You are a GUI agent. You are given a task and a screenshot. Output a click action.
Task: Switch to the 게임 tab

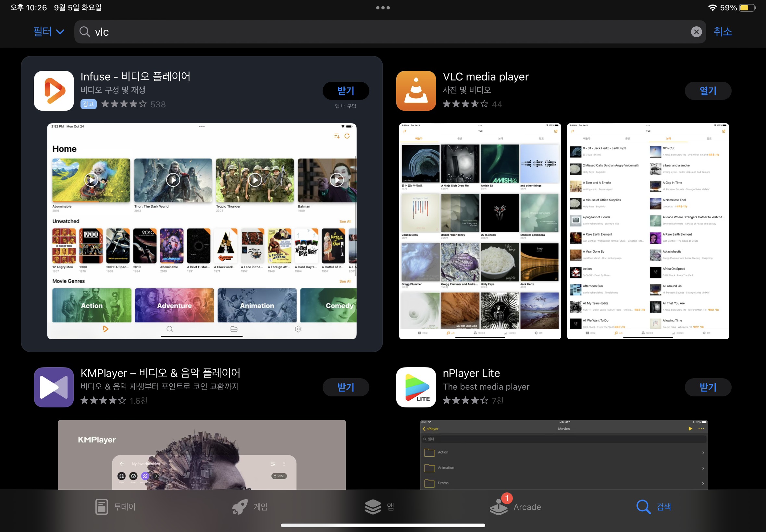click(x=250, y=507)
